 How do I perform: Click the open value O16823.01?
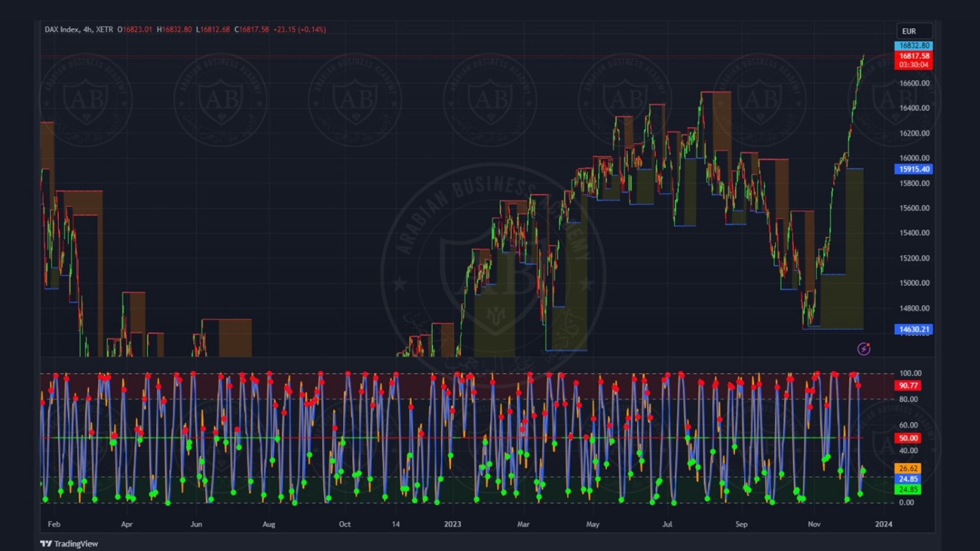tap(135, 29)
